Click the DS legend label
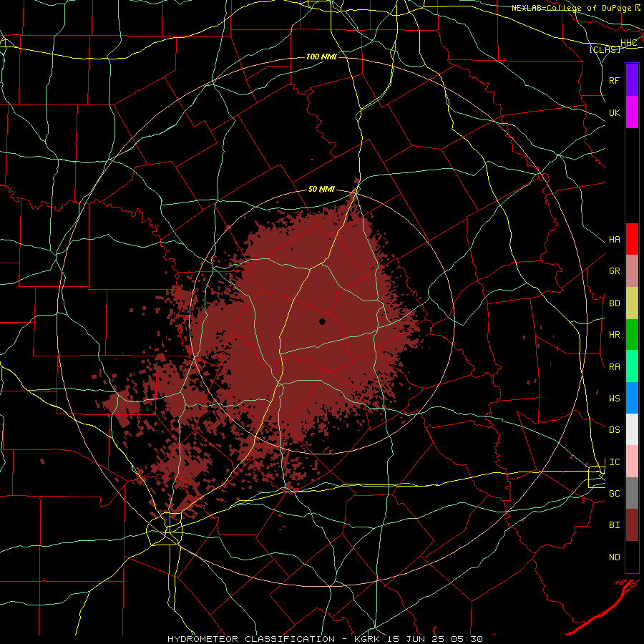Screen dimensions: 644x644 coord(615,430)
